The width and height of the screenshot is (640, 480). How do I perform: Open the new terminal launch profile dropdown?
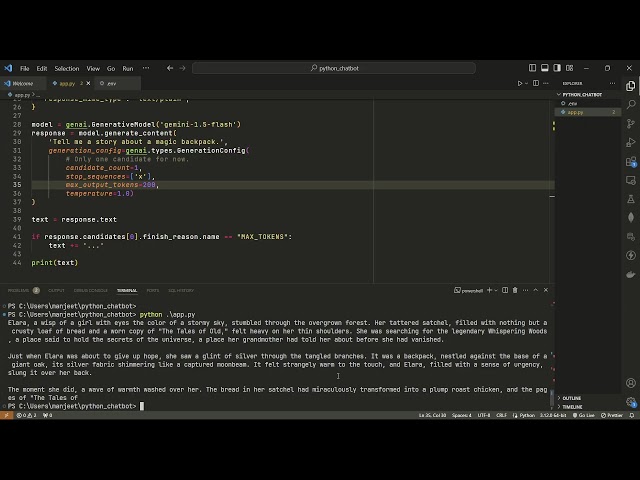496,290
